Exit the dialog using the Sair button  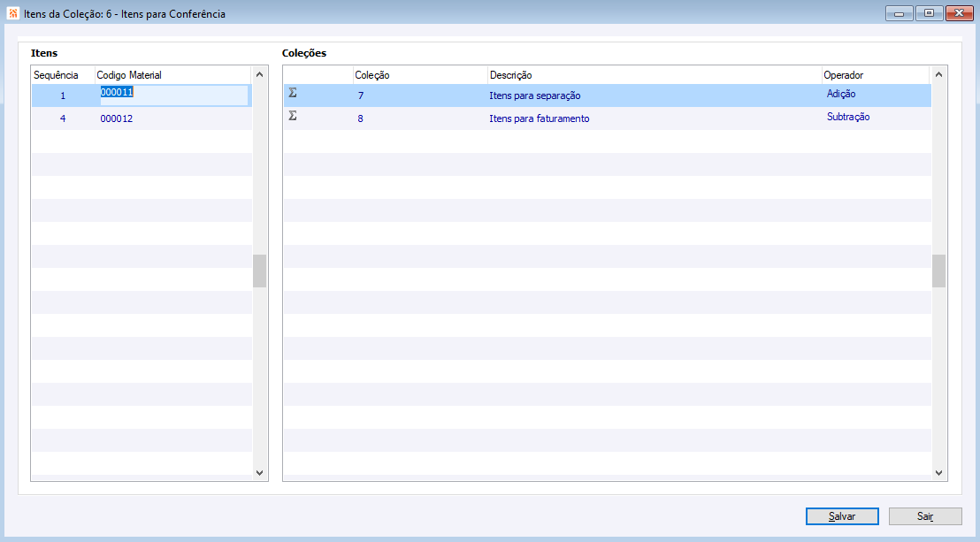(925, 516)
